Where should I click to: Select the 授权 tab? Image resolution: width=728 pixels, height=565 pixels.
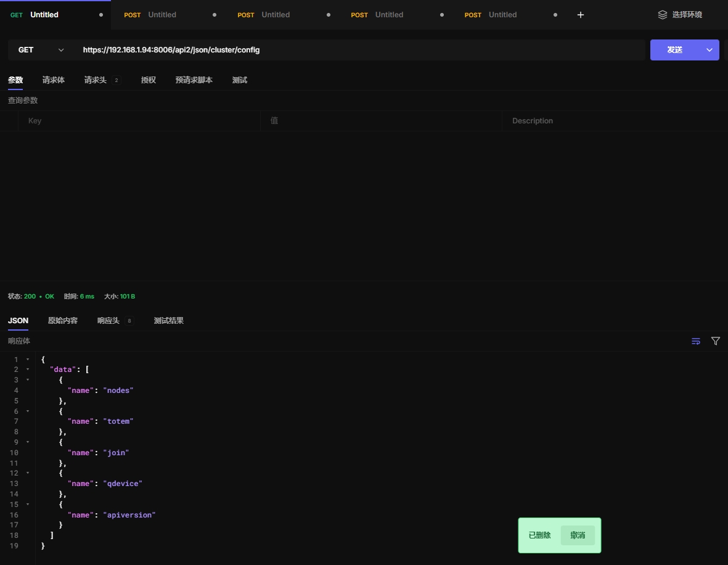click(148, 80)
